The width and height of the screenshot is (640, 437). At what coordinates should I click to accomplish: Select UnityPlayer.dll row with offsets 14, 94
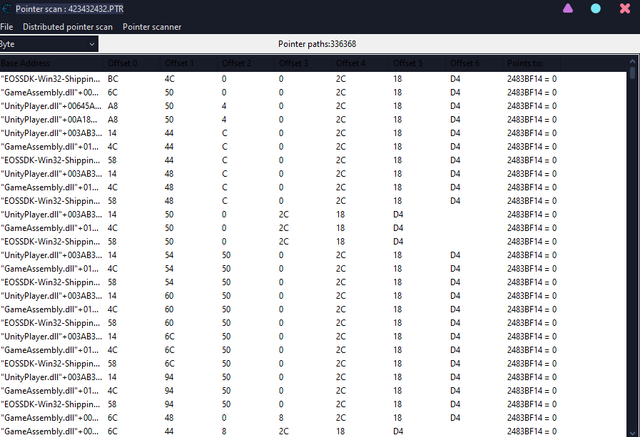pyautogui.click(x=313, y=377)
